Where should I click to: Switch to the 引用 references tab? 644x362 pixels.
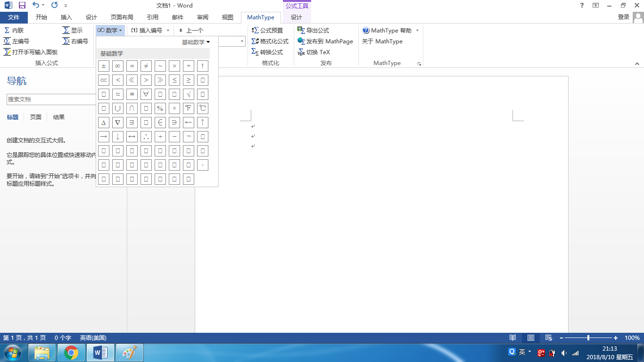[153, 17]
